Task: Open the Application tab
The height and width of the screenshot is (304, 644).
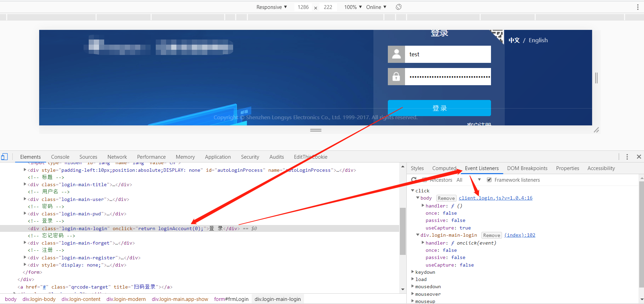Action: click(x=218, y=157)
